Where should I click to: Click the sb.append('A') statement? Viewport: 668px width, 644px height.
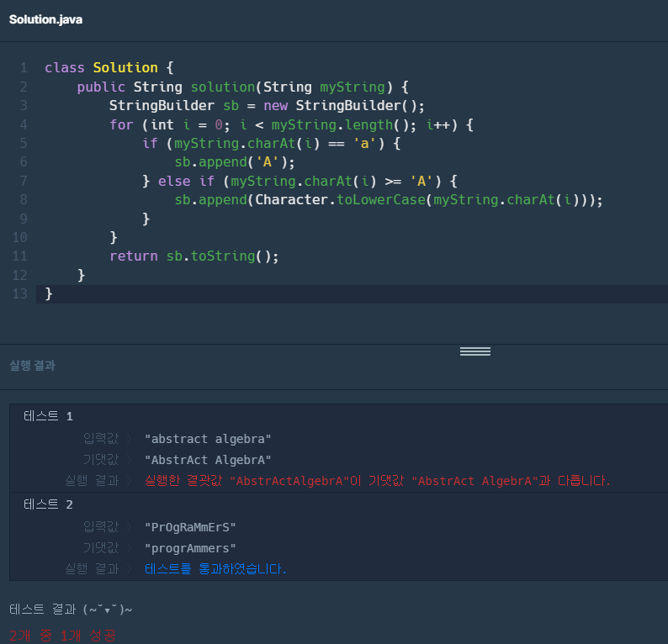click(x=235, y=161)
